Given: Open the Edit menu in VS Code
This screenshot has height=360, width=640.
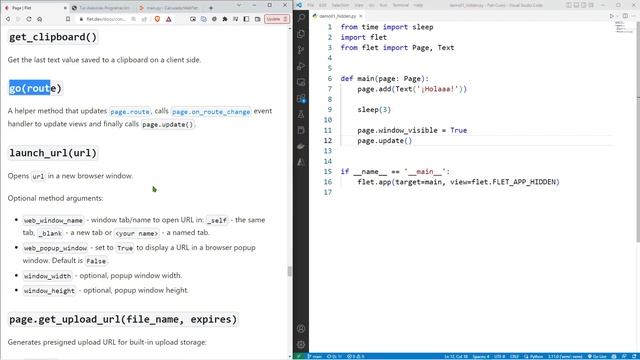Looking at the screenshot, I should [322, 5].
